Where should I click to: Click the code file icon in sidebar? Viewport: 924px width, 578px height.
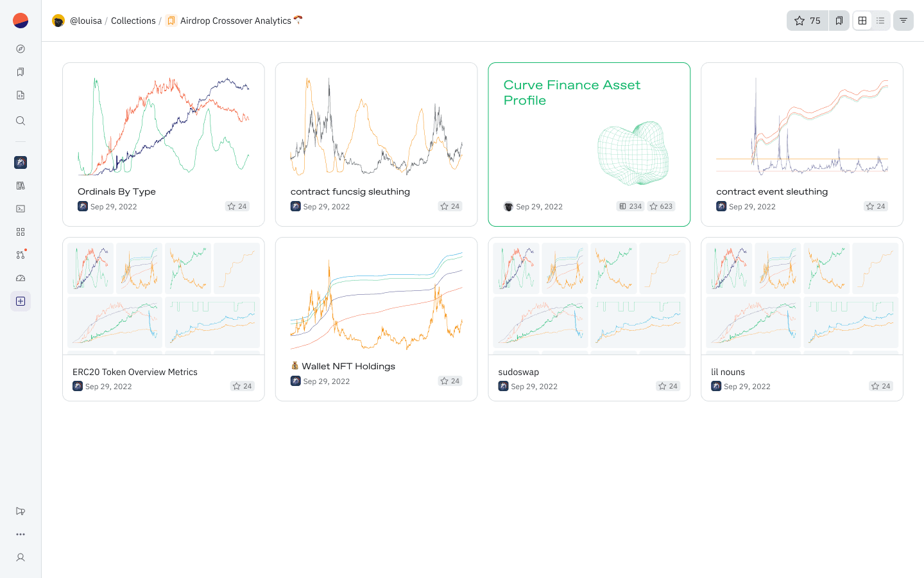[x=21, y=95]
